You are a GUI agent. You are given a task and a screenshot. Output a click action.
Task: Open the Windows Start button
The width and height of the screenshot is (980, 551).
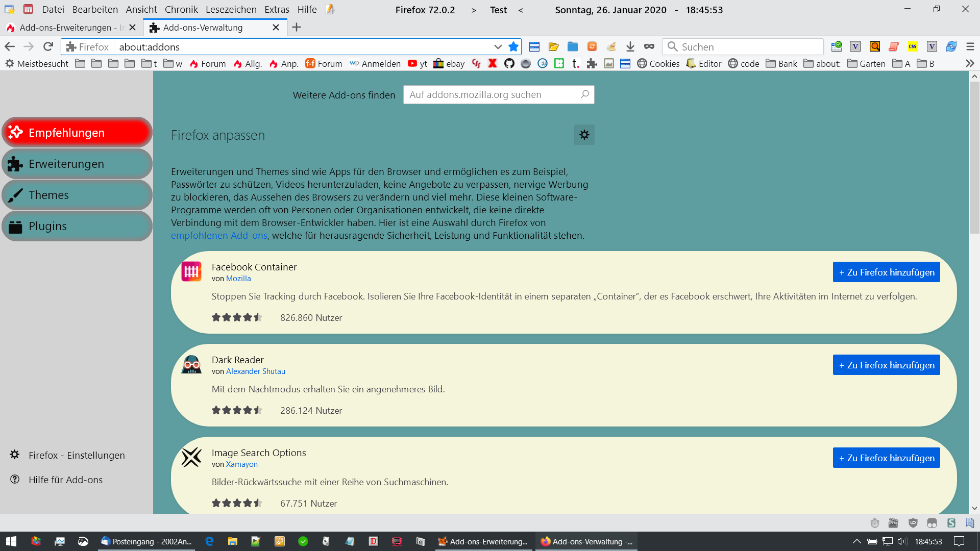pyautogui.click(x=11, y=541)
